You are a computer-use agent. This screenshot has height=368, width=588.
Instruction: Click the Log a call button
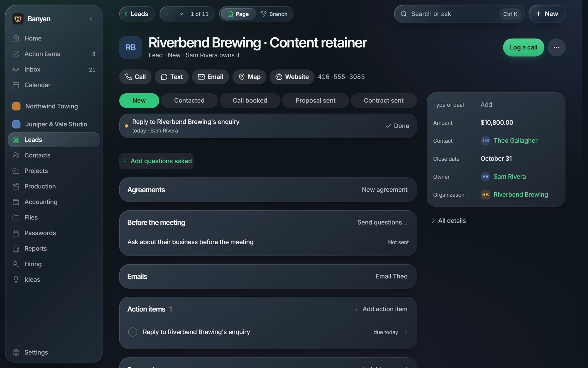click(523, 47)
